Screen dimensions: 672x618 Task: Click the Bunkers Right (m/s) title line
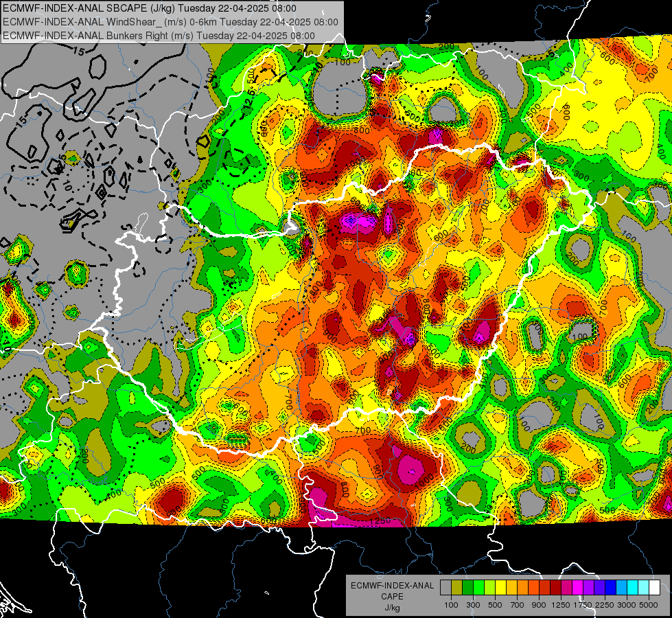coord(159,36)
